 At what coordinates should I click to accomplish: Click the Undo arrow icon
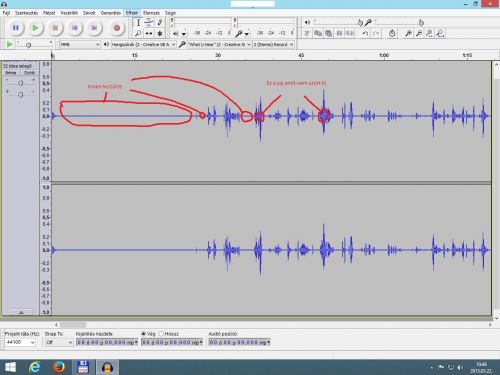point(366,33)
